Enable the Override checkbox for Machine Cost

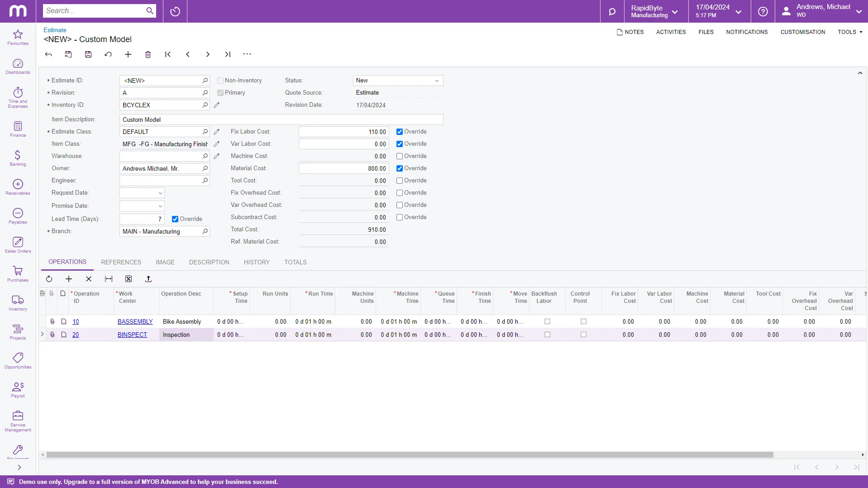click(x=399, y=156)
